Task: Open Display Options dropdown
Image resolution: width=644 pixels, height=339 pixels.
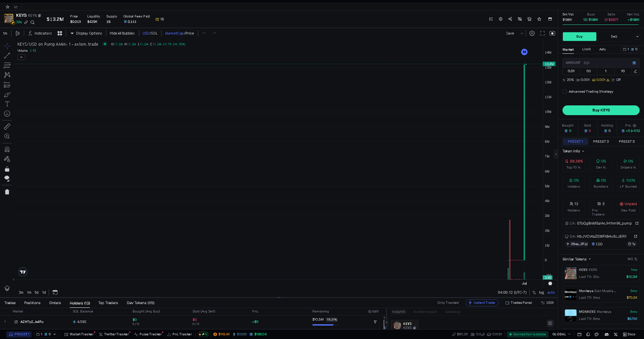Action: [x=86, y=33]
